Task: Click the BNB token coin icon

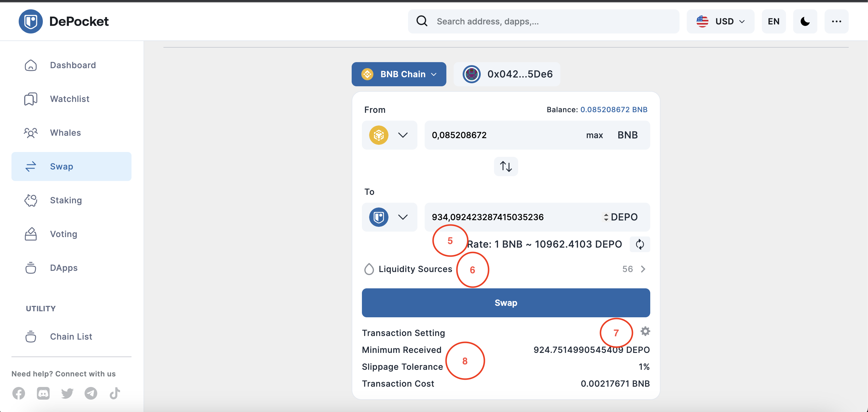Action: coord(379,135)
